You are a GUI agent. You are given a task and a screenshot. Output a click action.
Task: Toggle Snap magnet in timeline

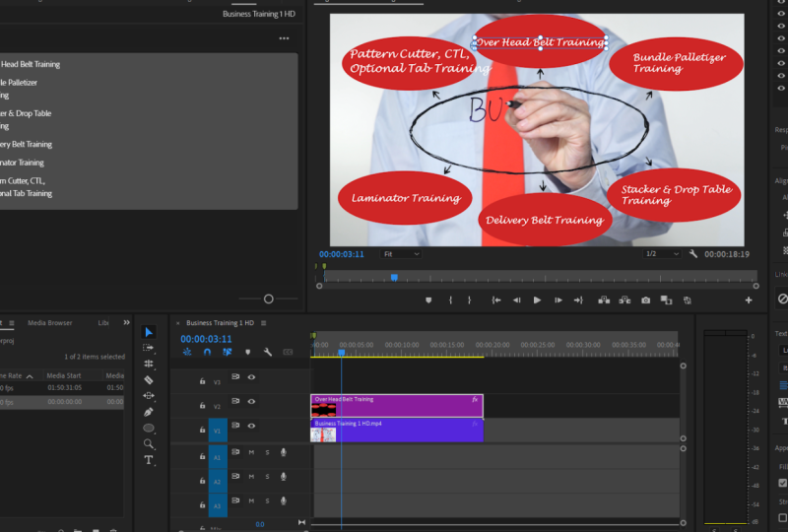(207, 352)
